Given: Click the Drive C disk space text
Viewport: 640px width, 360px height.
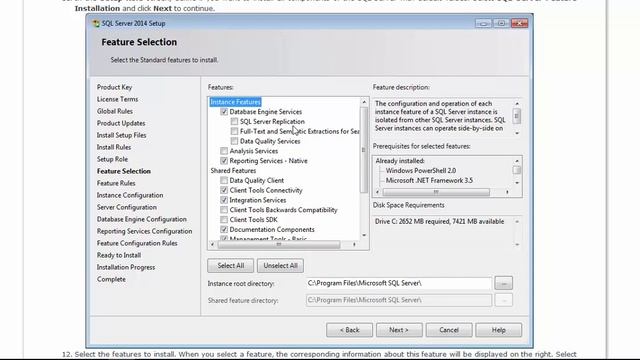Looking at the screenshot, I should (x=440, y=222).
